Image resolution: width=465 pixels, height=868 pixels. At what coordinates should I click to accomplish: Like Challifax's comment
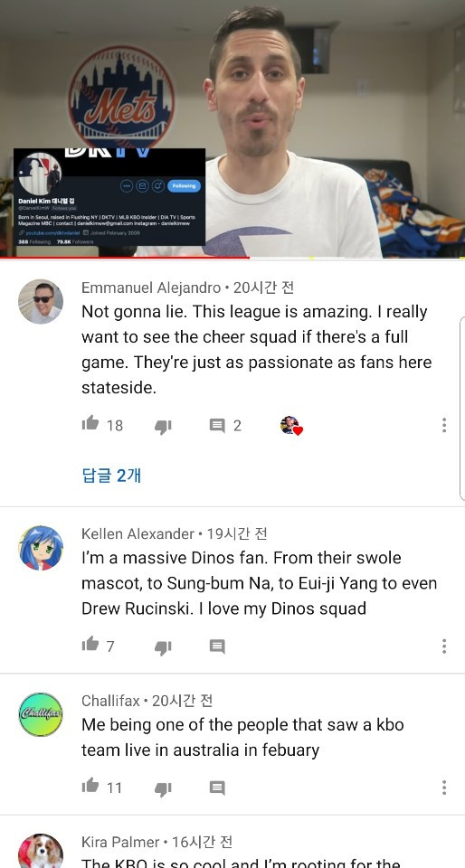[x=90, y=786]
